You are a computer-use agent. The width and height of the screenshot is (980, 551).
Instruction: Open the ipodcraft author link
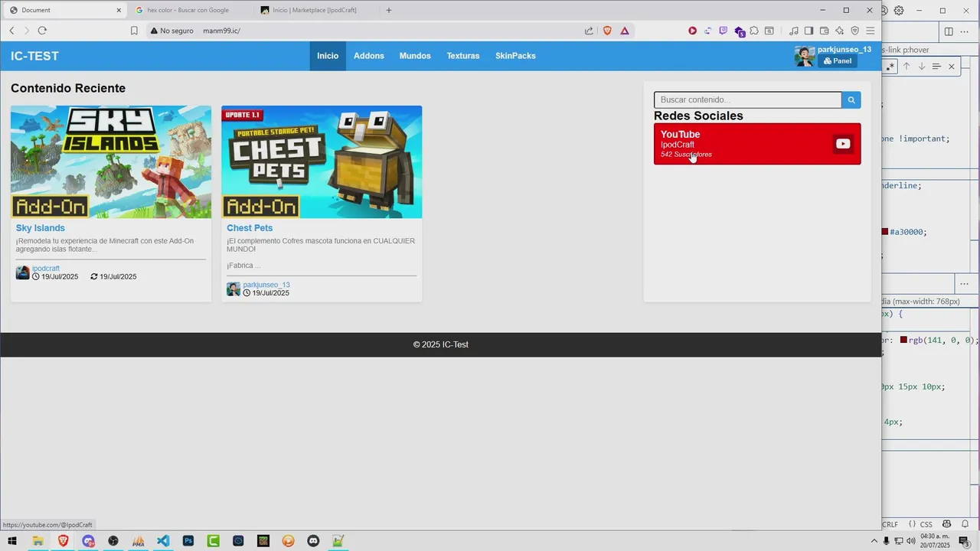46,269
